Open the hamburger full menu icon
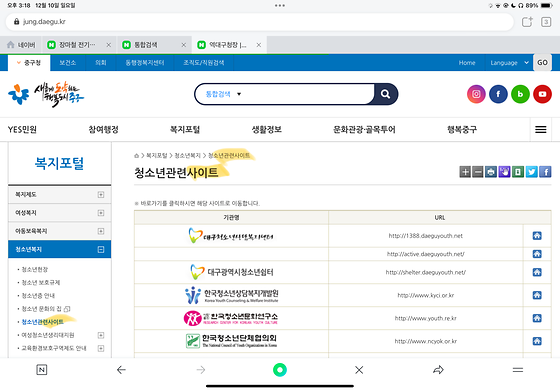The image size is (560, 391). point(541,130)
